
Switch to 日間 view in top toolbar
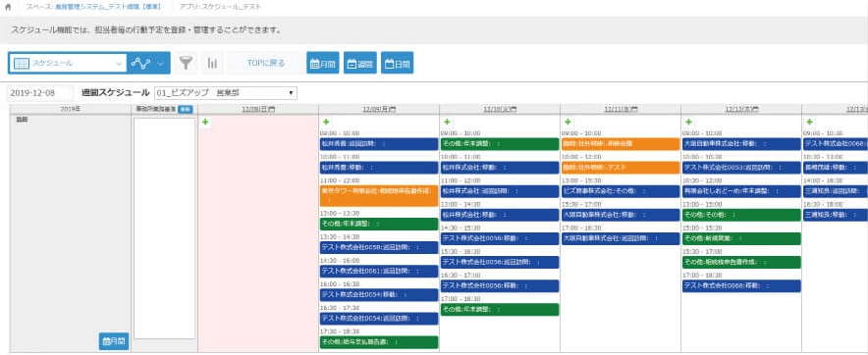point(397,63)
